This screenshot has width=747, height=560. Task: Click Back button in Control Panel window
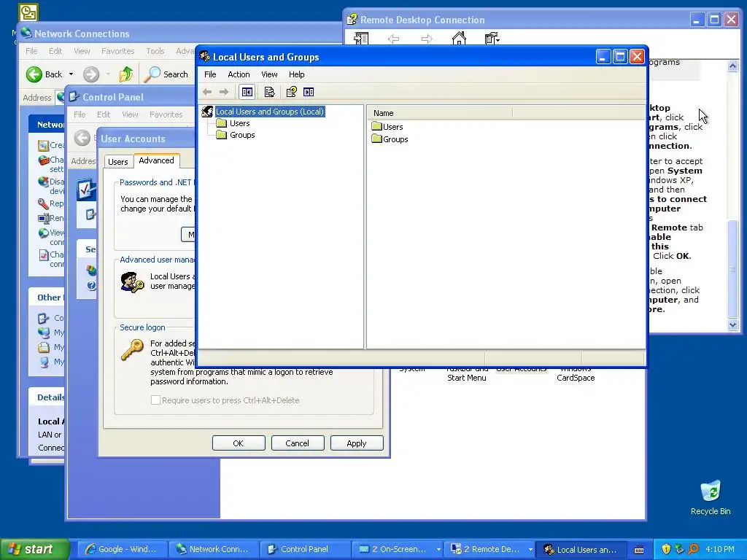pyautogui.click(x=82, y=138)
